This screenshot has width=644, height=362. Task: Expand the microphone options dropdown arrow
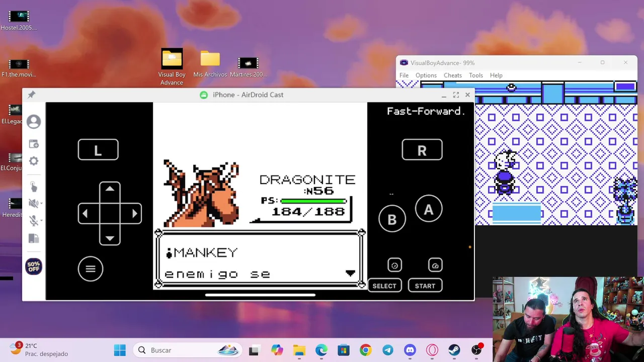[41, 221]
